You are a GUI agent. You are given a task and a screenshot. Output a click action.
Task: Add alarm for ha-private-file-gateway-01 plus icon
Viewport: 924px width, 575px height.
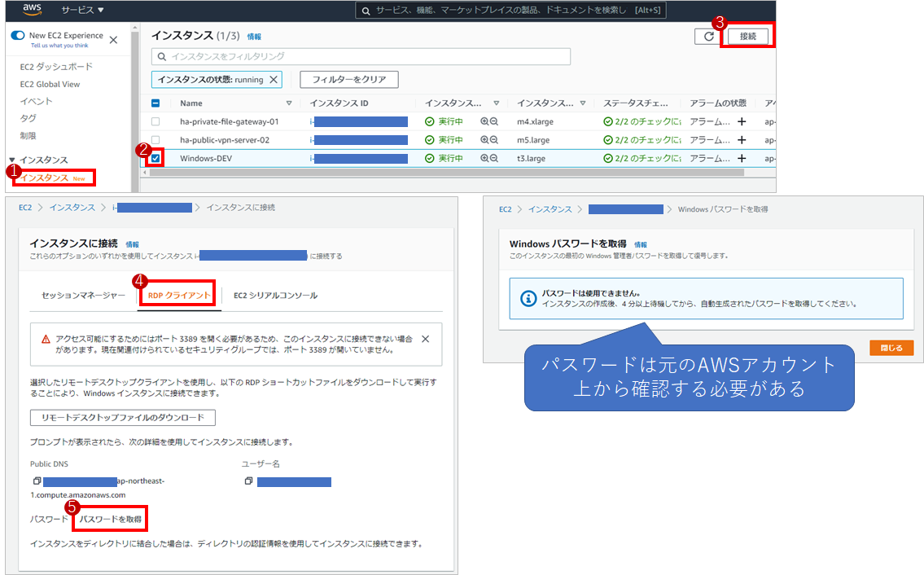742,121
